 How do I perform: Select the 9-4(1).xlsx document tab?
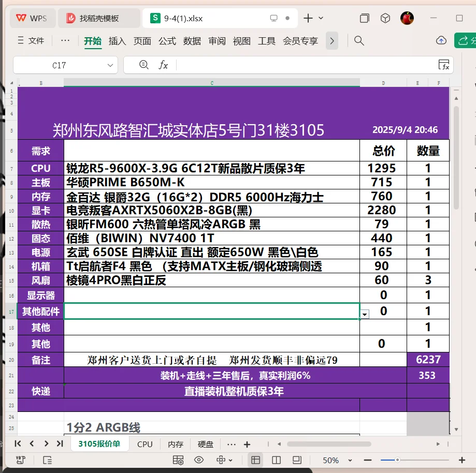point(220,18)
